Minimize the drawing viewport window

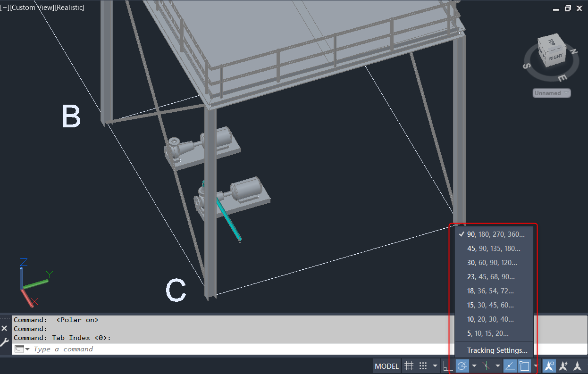tap(556, 9)
